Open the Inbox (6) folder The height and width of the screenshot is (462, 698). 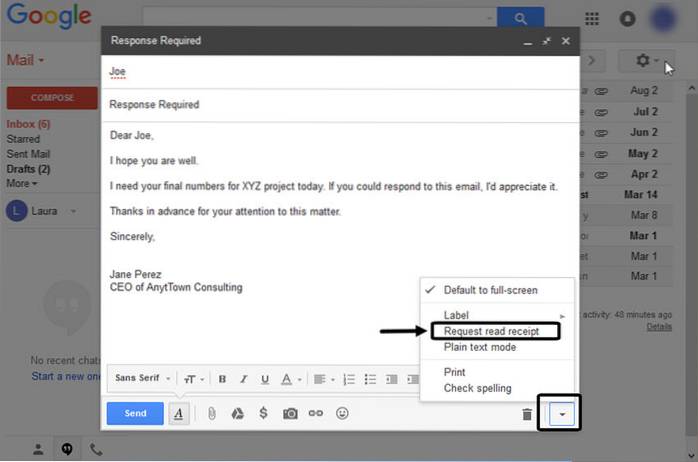click(28, 124)
